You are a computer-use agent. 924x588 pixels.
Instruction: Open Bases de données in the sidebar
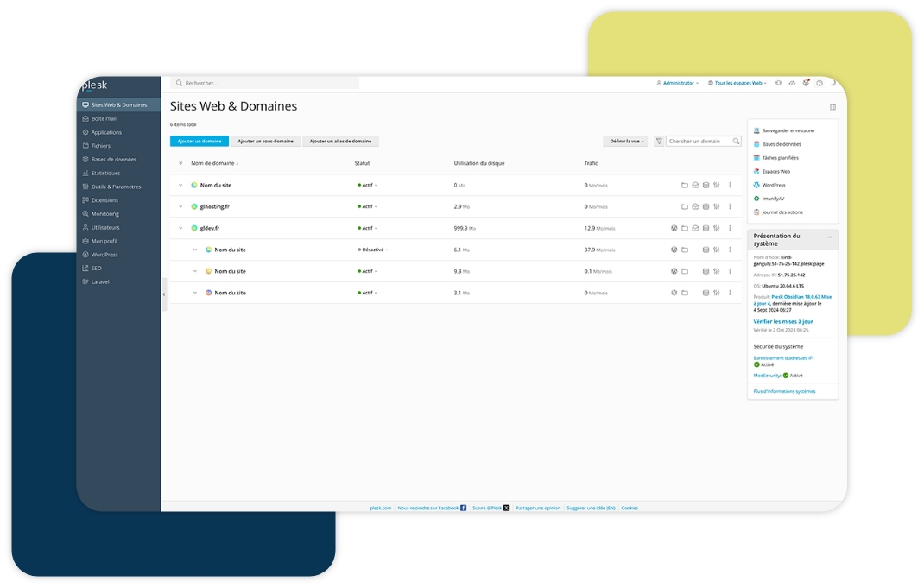[113, 160]
